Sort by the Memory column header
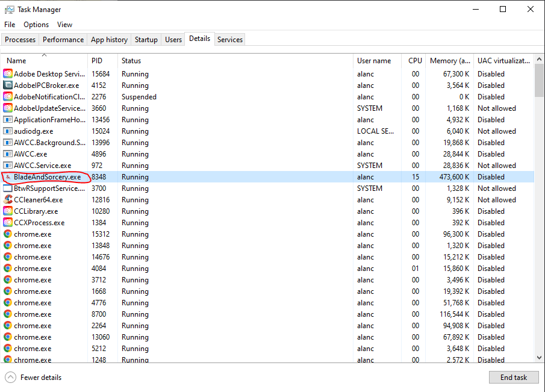Image resolution: width=545 pixels, height=392 pixels. 450,60
